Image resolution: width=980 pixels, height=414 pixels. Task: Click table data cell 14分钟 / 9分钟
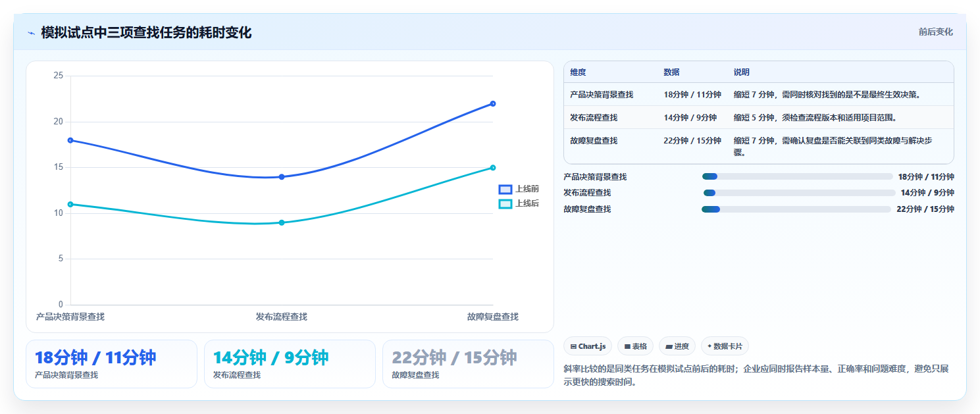[x=690, y=118]
